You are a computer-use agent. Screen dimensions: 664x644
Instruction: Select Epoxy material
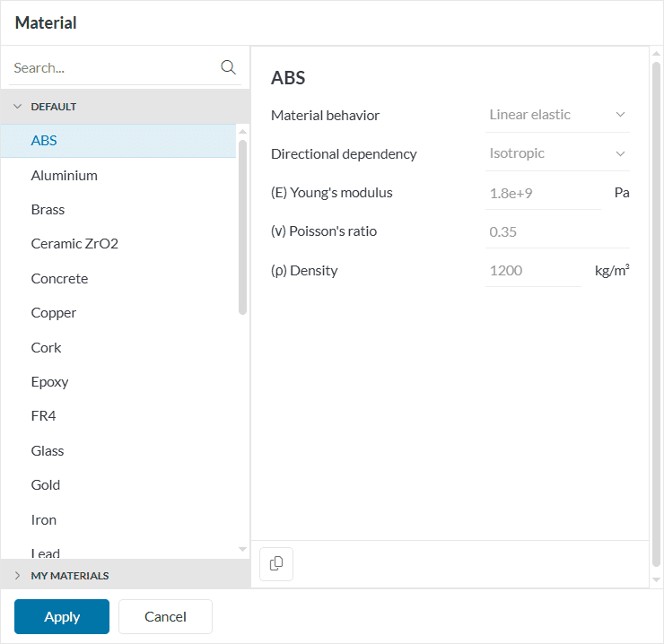coord(49,381)
